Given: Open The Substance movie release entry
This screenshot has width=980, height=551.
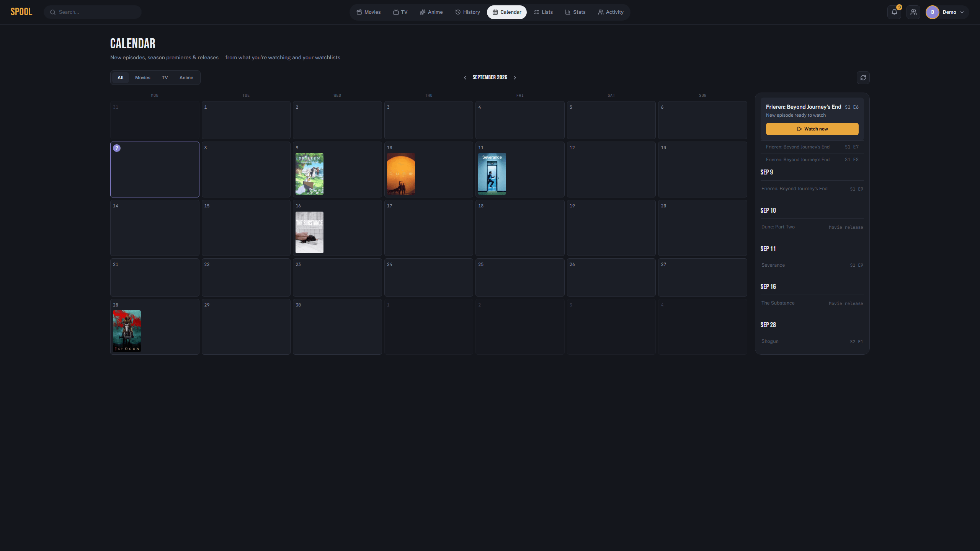Looking at the screenshot, I should pyautogui.click(x=812, y=303).
